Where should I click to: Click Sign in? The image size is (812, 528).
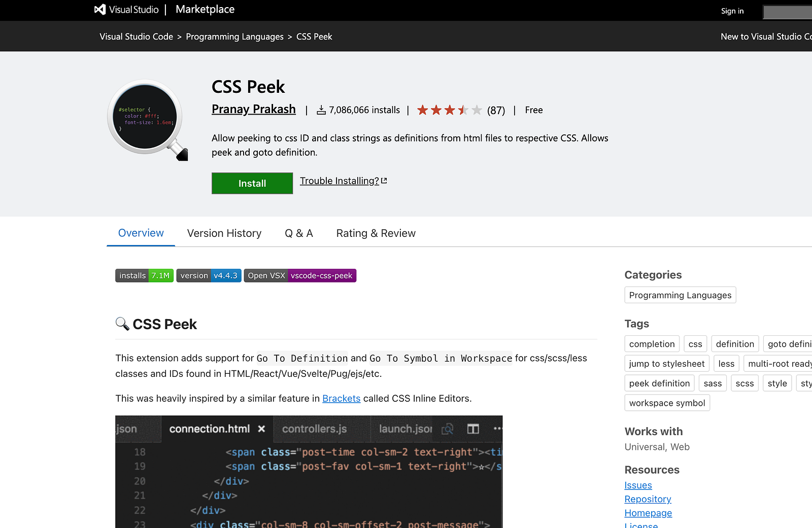tap(732, 11)
